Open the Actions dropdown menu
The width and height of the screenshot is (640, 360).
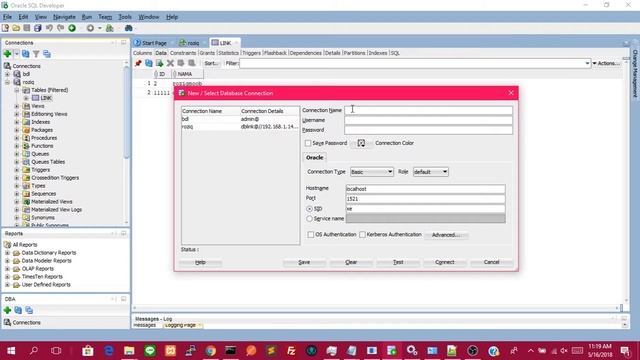click(x=606, y=63)
